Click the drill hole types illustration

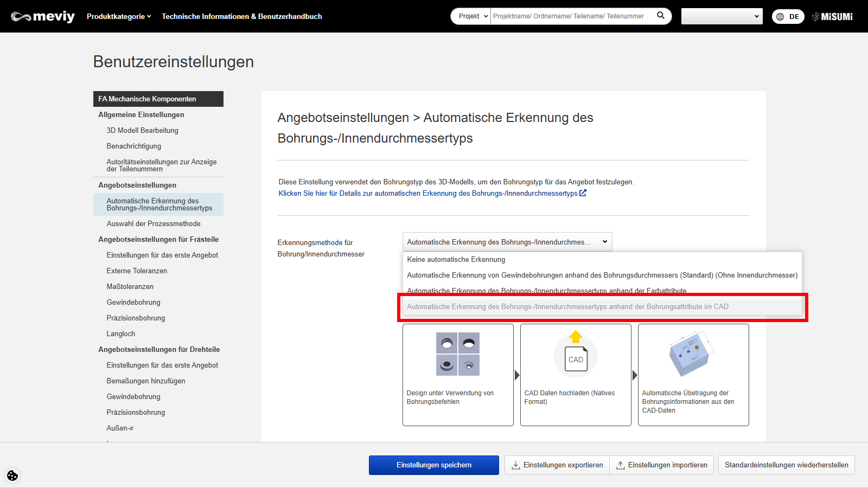pyautogui.click(x=458, y=354)
